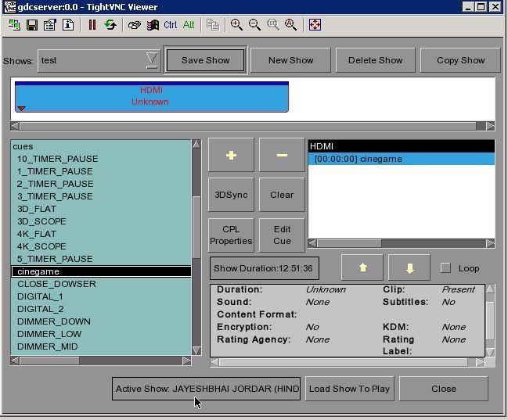Select the CLOSE_DOWSER cue

101,284
